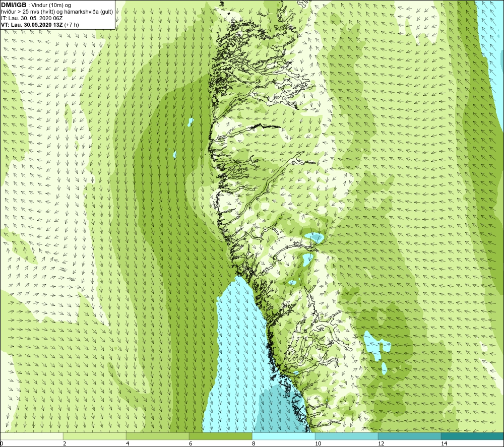
Task: Click the 2-4 m/s legend color band
Action: [x=95, y=436]
